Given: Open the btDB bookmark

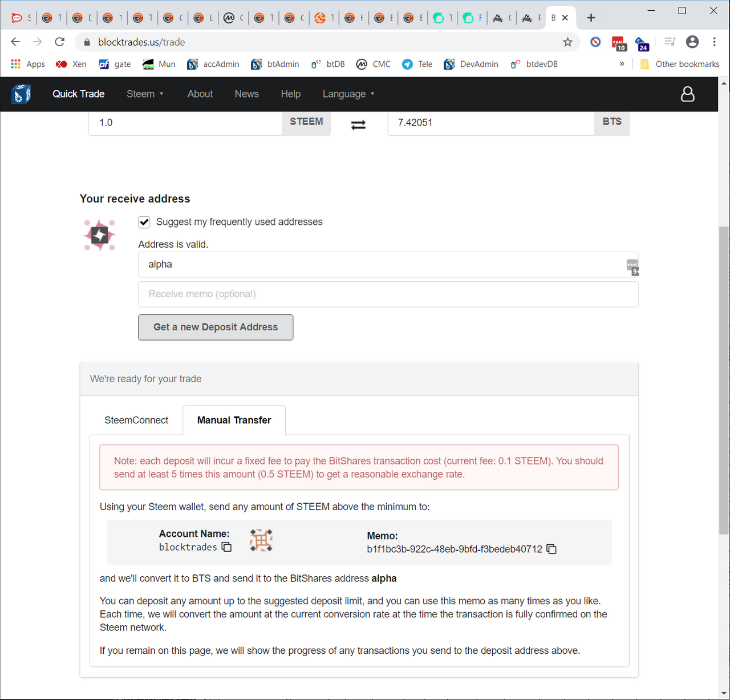Looking at the screenshot, I should pos(328,64).
